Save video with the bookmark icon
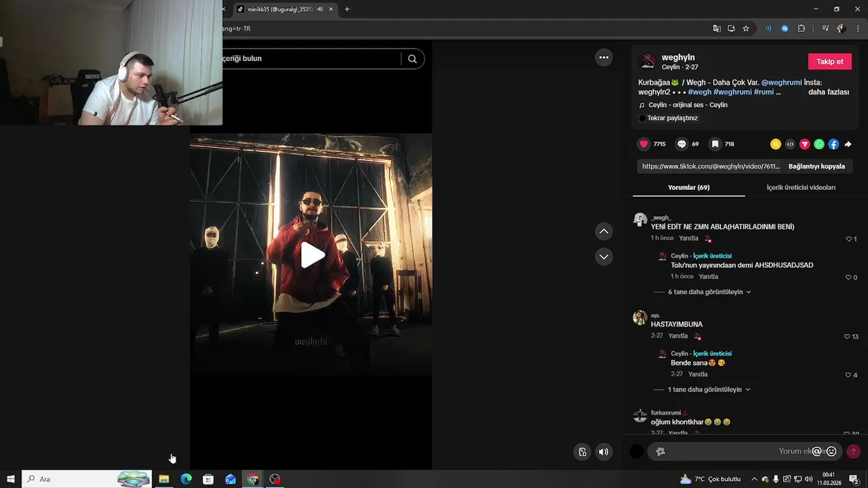868x488 pixels. pos(715,144)
